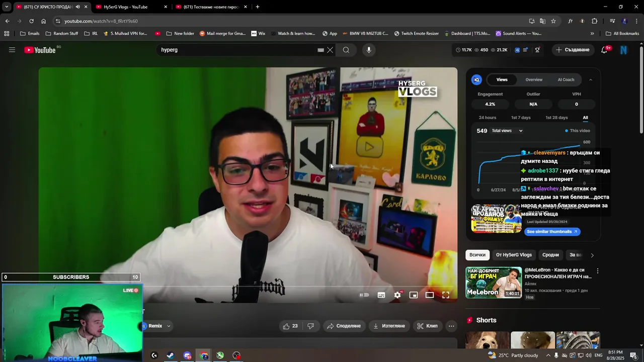Toggle autoplay switch in the player
Image resolution: width=644 pixels, height=362 pixels.
tap(365, 295)
